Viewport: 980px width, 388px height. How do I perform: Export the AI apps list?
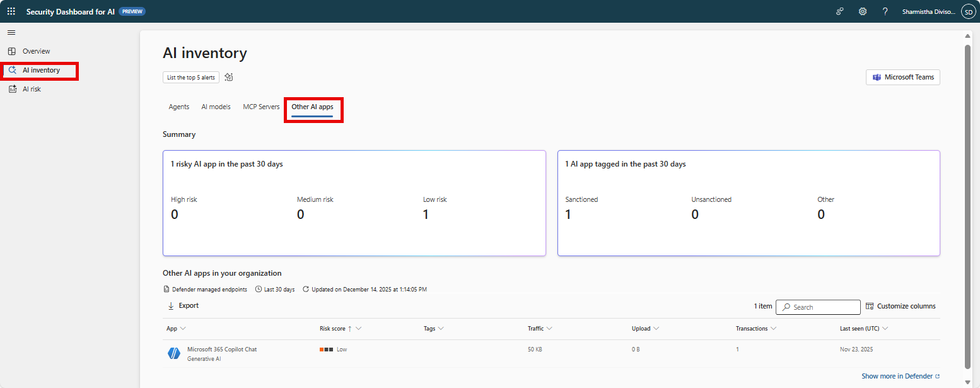[x=183, y=305]
